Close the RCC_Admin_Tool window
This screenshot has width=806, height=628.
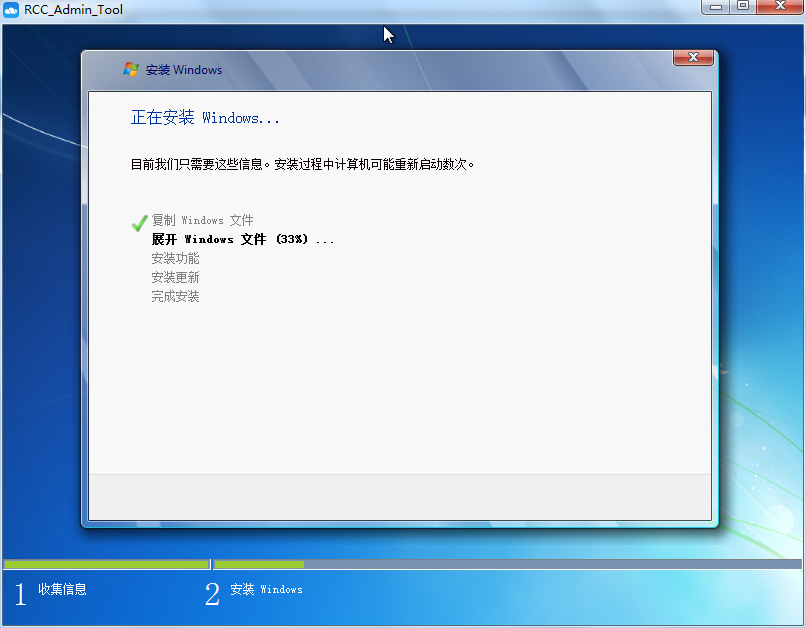point(779,7)
